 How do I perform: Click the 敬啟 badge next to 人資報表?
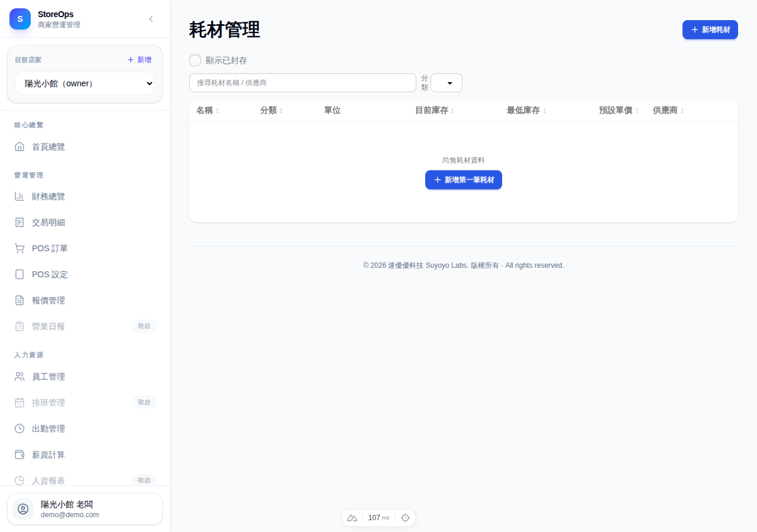coord(144,480)
